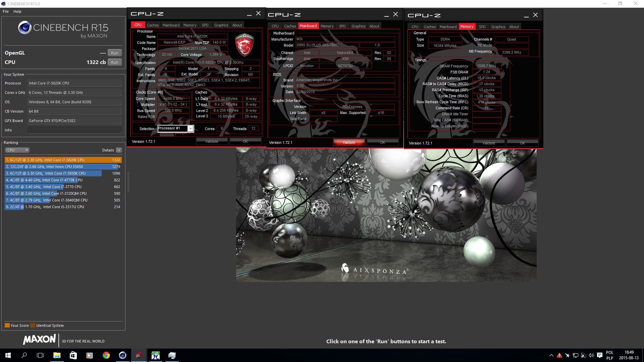Switch to Cinebench via its taskbar icon
Screen dimensions: 644x362
pyautogui.click(x=122, y=355)
